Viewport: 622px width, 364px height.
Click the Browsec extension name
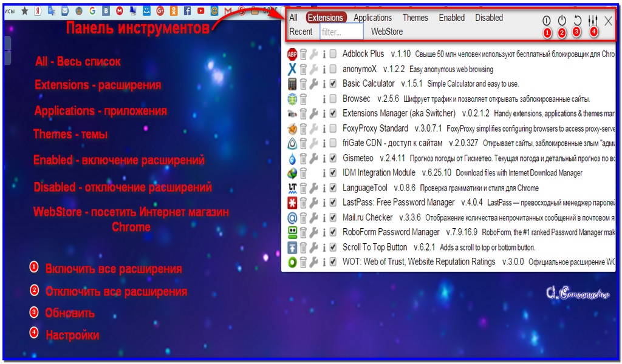point(356,98)
